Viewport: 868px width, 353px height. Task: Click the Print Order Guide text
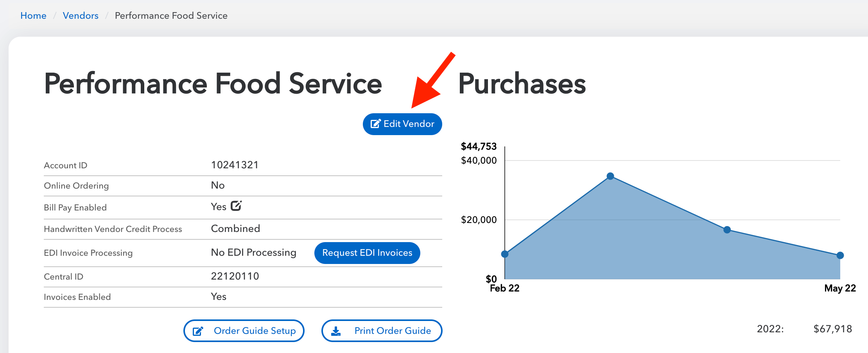tap(393, 331)
